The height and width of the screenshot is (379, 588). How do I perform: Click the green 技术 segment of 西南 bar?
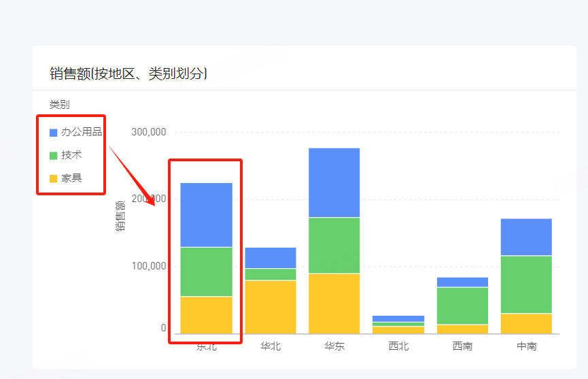[x=462, y=306]
